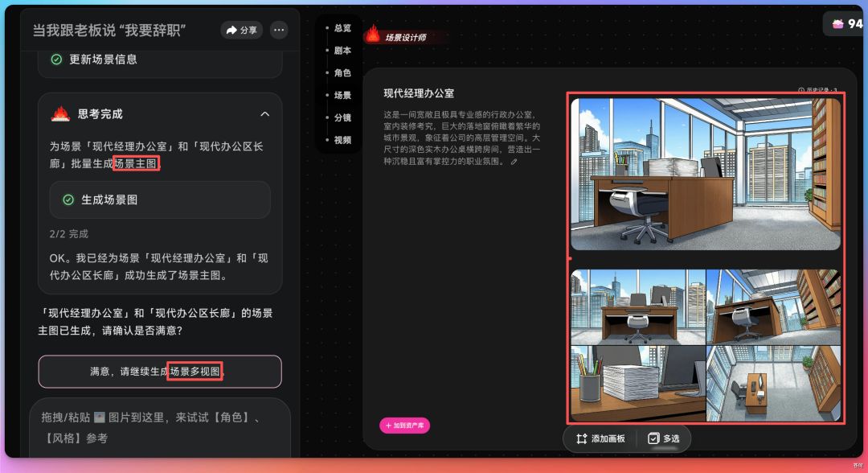Click the pencil edit icon after the scene description

click(x=513, y=161)
